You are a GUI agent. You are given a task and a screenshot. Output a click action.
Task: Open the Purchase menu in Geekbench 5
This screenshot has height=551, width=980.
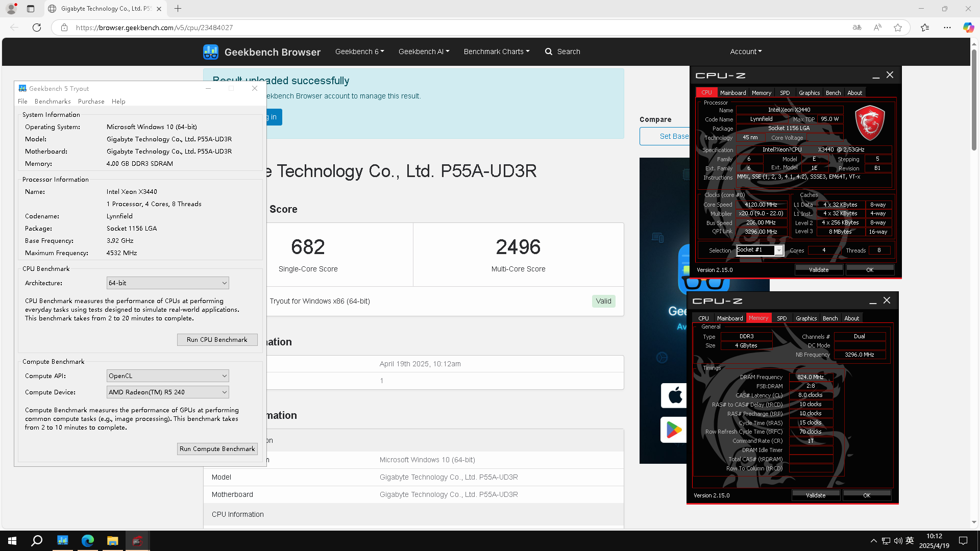point(91,102)
